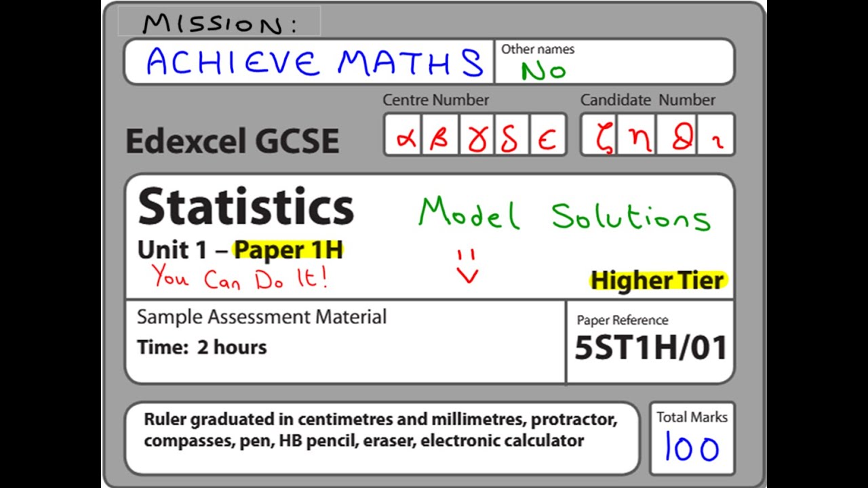Click the epsilon symbol centre number box
868x488 pixels.
pyautogui.click(x=548, y=135)
